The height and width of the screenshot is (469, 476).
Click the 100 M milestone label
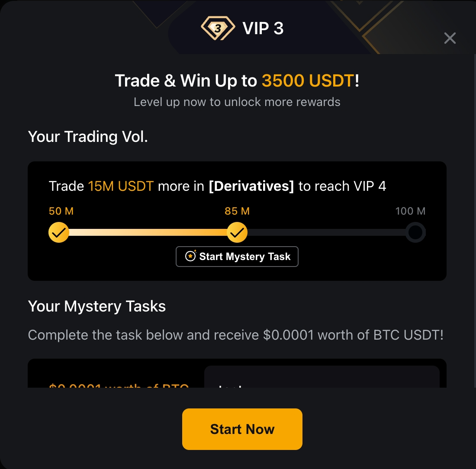point(410,211)
